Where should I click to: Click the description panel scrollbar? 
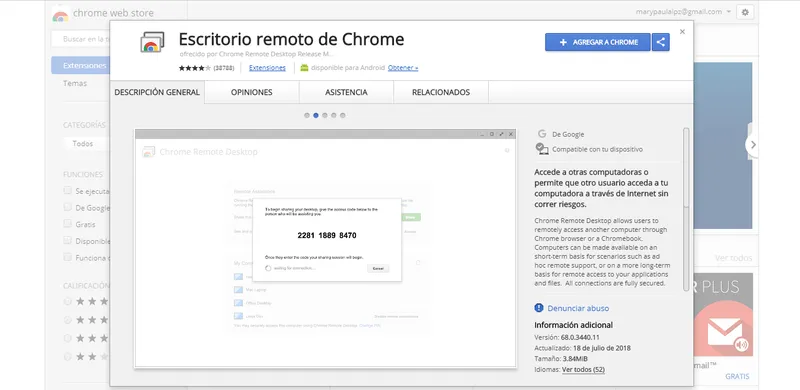pos(686,209)
